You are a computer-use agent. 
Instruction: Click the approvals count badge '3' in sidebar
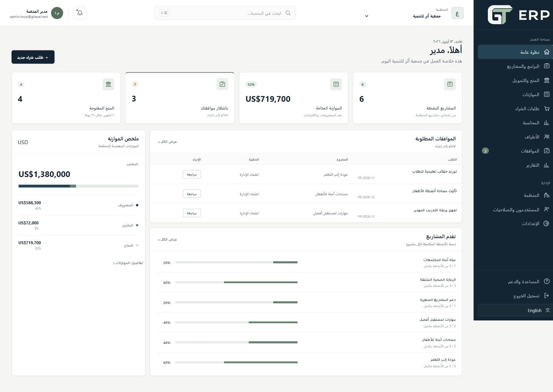coord(485,151)
